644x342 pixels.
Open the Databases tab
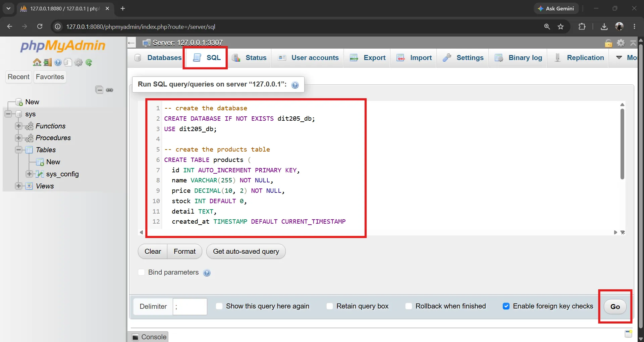click(x=158, y=58)
